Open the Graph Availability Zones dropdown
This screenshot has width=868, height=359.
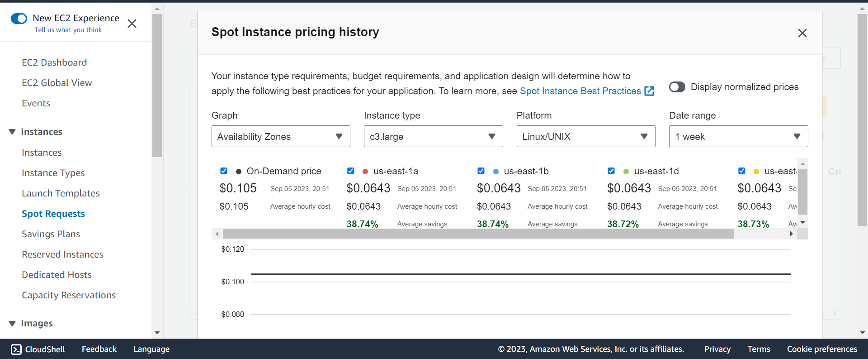281,136
